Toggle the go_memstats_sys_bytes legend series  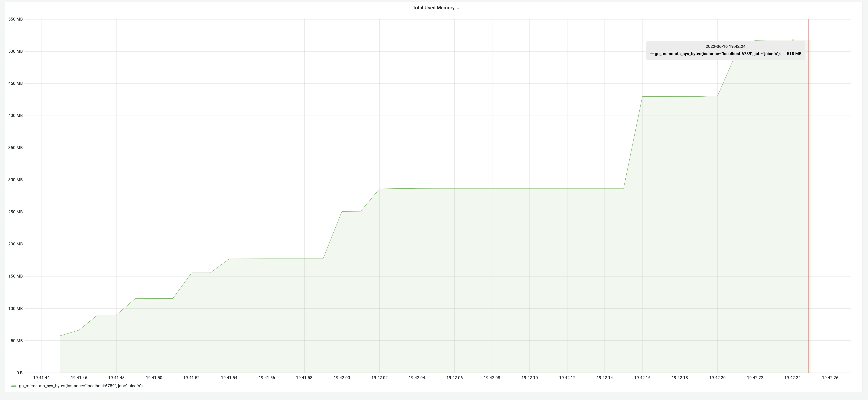click(x=81, y=386)
